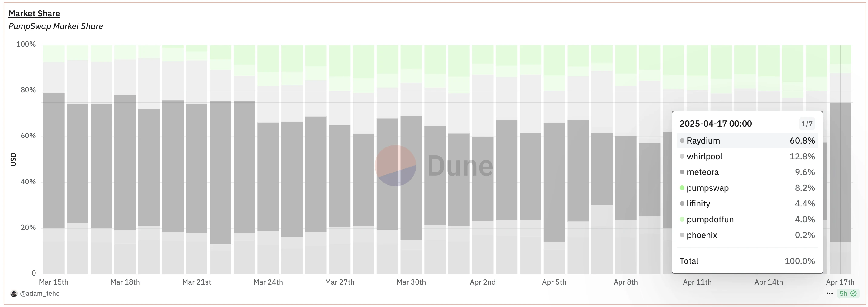Click the 1/7 tooltip page indicator
The image size is (868, 307).
(807, 124)
